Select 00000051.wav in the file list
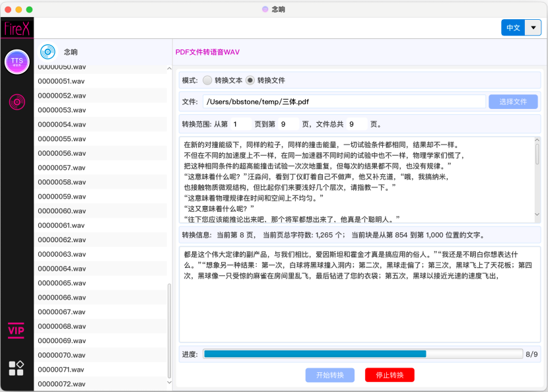Image resolution: width=548 pixels, height=392 pixels. [100, 81]
